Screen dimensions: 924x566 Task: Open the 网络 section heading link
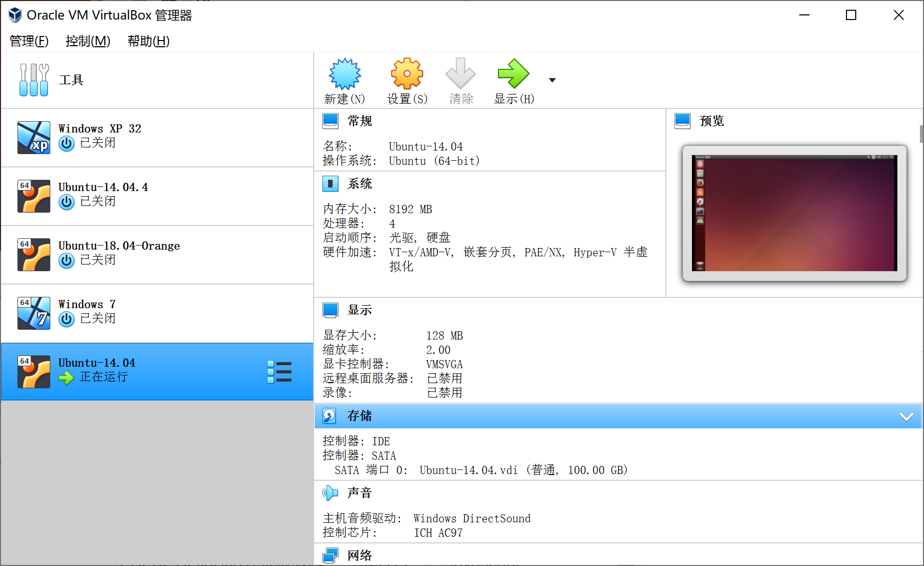pos(360,556)
